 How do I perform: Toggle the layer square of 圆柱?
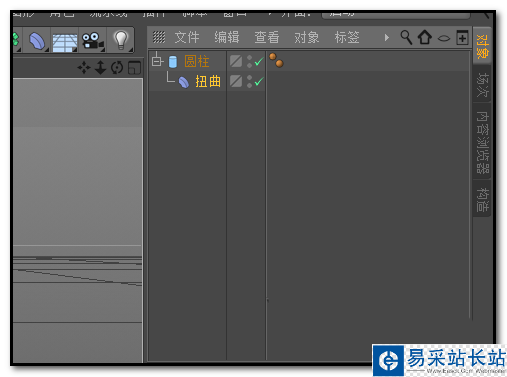point(236,61)
